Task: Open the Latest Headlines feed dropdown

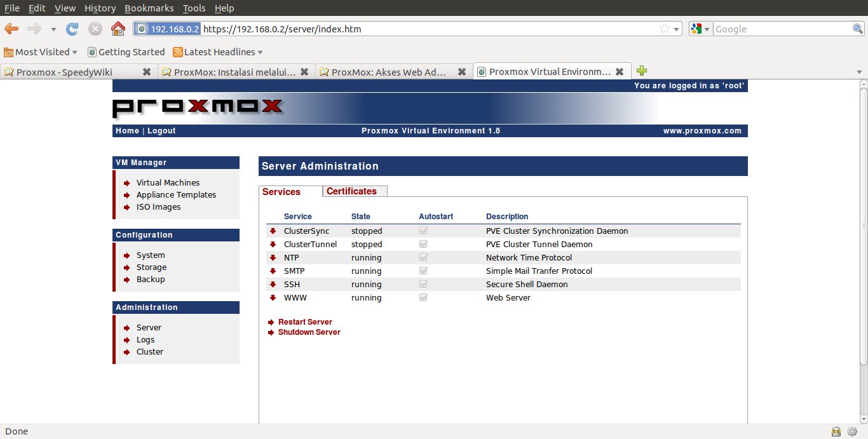Action: point(219,52)
